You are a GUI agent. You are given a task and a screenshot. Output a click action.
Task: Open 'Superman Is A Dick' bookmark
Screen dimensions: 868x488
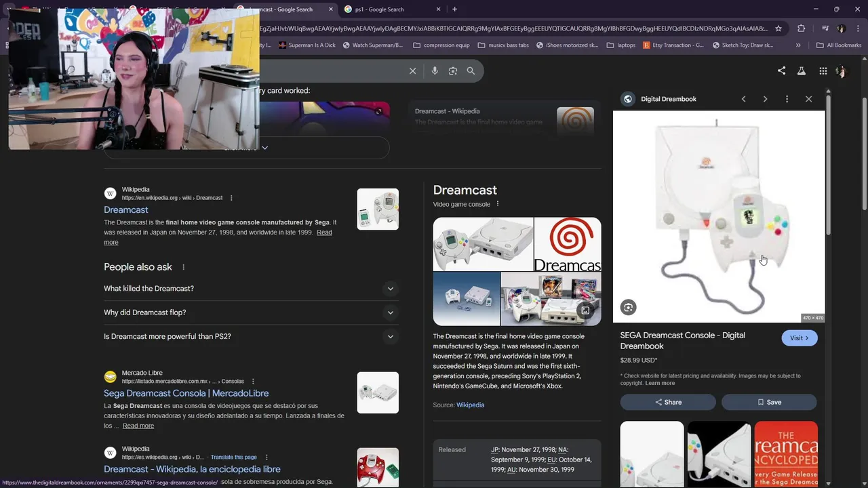[x=307, y=45]
